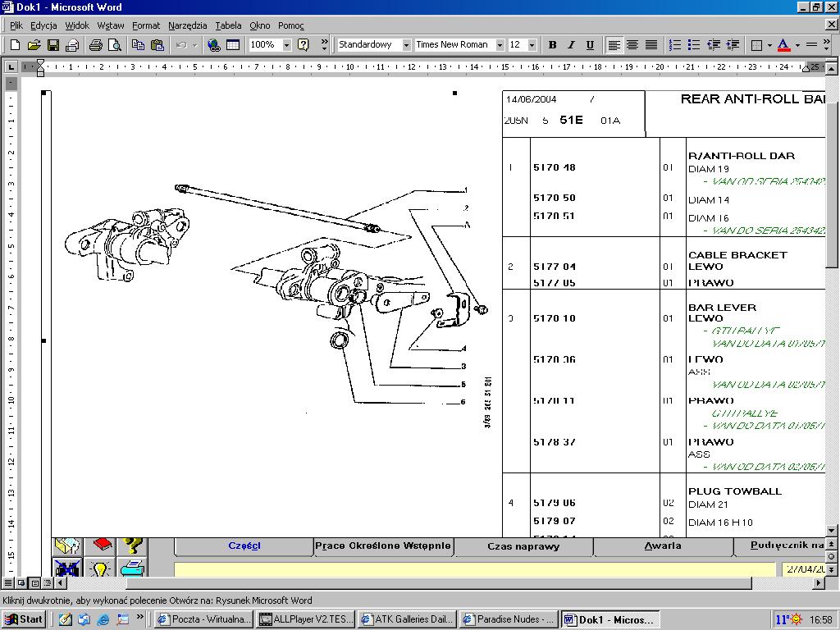Screen dimensions: 840x630
Task: Toggle Underline formatting
Action: point(591,45)
